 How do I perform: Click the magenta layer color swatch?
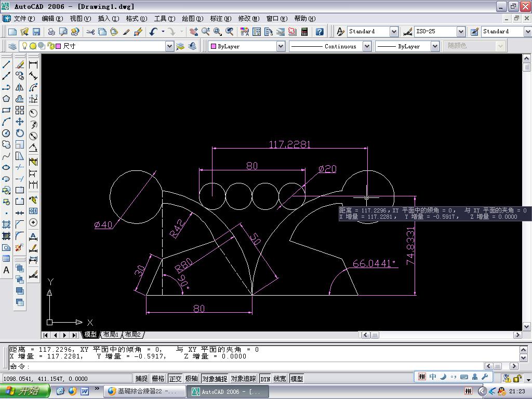pyautogui.click(x=58, y=46)
